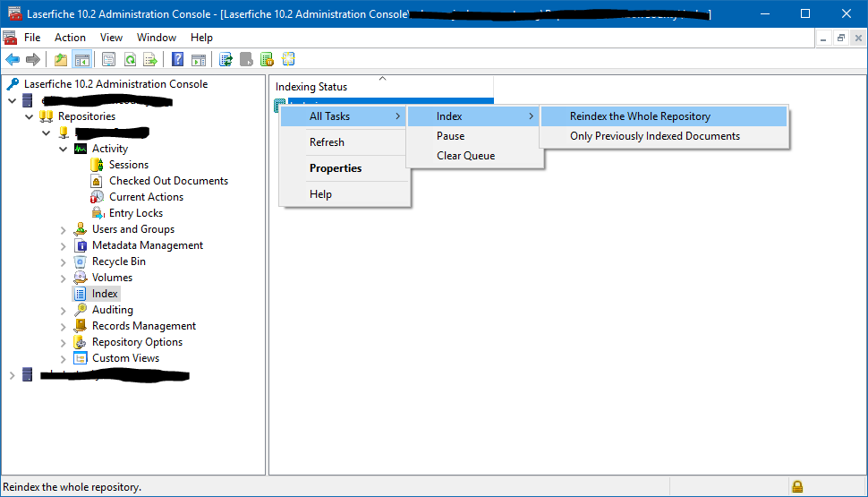Viewport: 868px width, 497px height.
Task: Click the Export List toolbar icon
Action: 150,59
